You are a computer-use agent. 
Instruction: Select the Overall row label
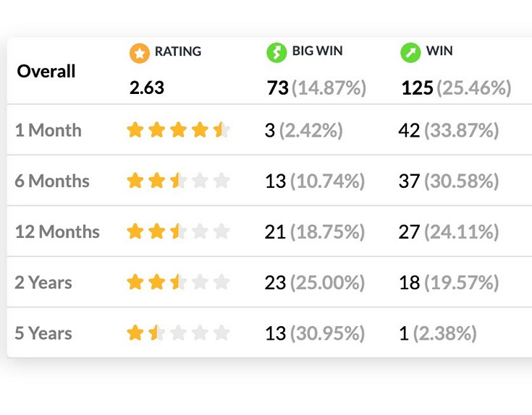point(46,72)
